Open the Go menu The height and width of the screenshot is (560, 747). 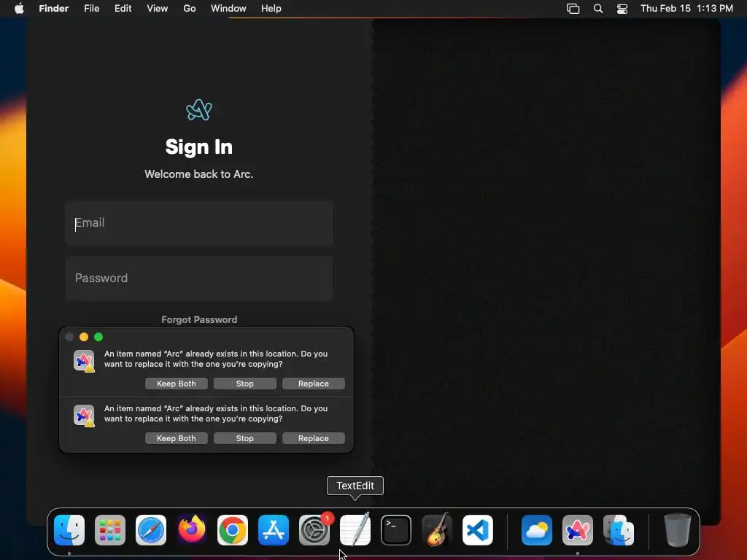[x=190, y=9]
